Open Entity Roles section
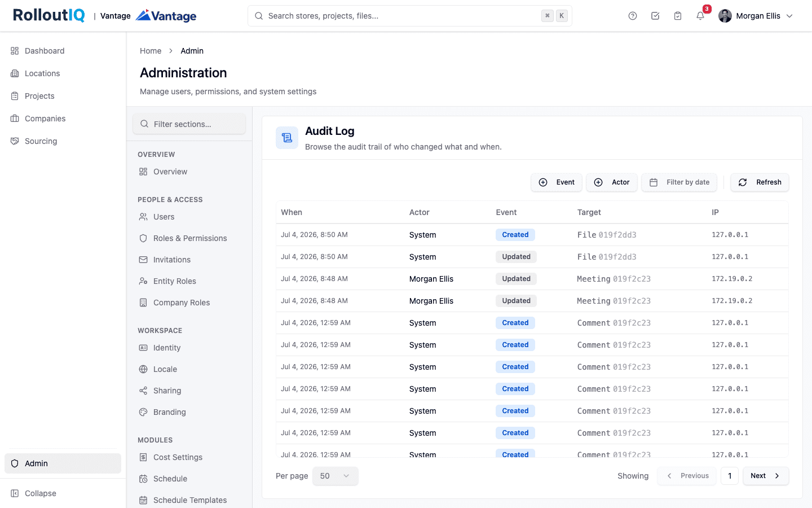 pyautogui.click(x=189, y=281)
